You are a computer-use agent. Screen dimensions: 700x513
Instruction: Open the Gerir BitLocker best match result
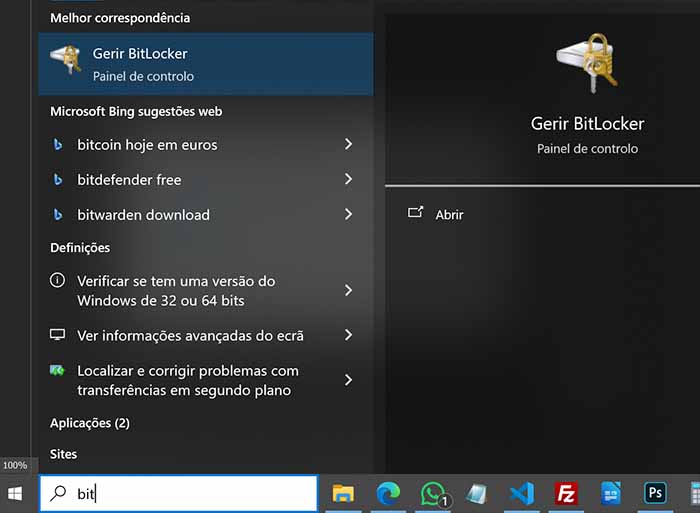tap(206, 64)
